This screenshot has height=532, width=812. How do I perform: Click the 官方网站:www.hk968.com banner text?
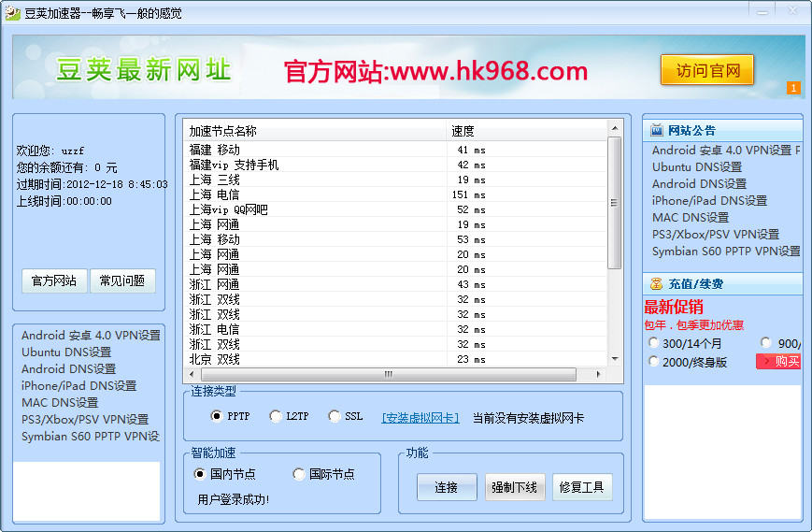[435, 71]
